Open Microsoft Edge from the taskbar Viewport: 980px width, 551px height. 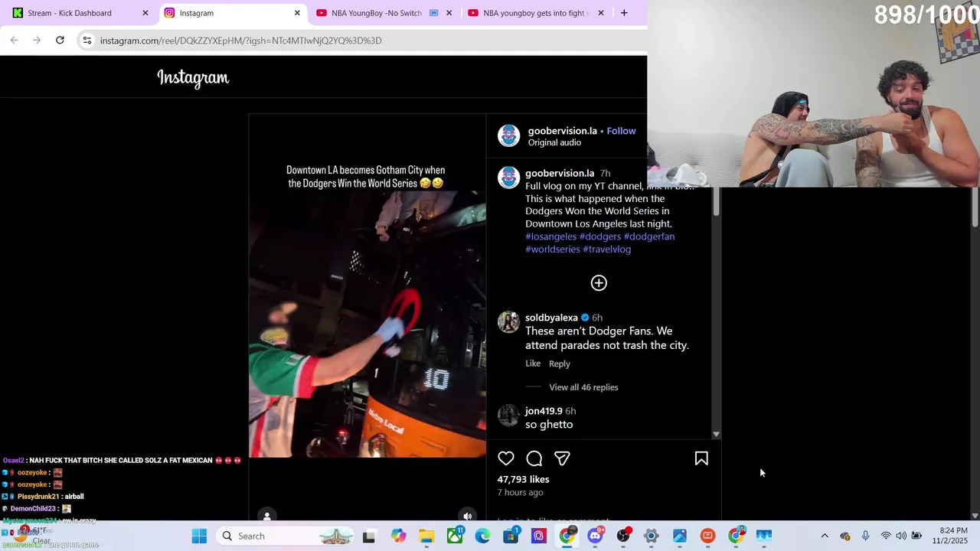click(x=482, y=536)
